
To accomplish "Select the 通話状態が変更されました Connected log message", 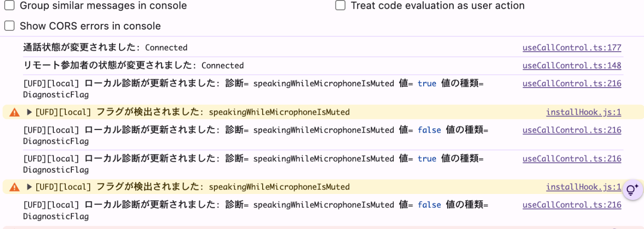I will pos(105,47).
